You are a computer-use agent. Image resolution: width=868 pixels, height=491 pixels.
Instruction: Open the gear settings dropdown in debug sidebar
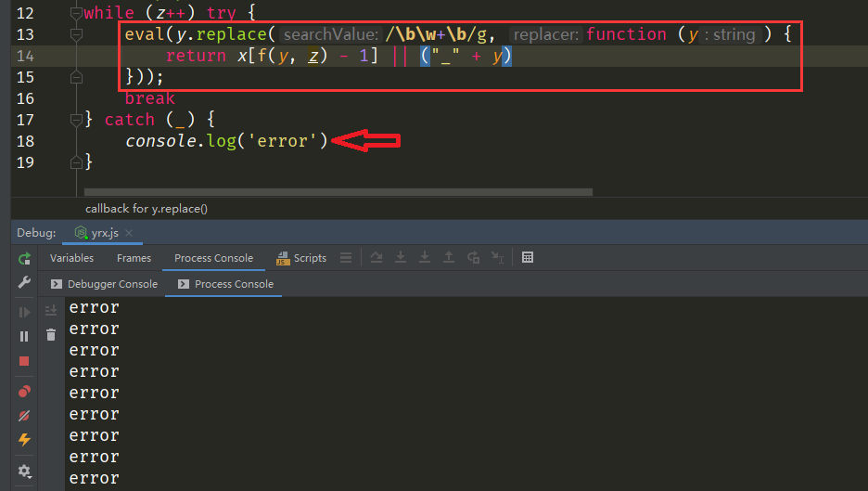point(24,472)
